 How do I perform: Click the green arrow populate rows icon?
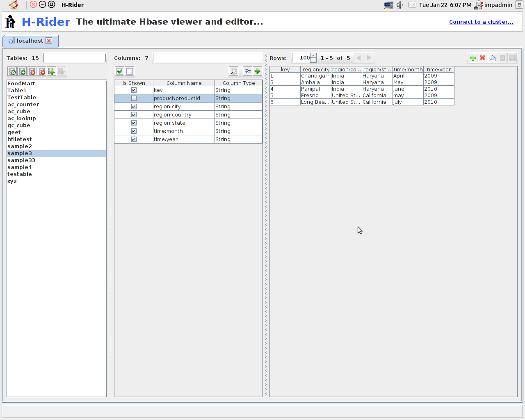coord(257,71)
